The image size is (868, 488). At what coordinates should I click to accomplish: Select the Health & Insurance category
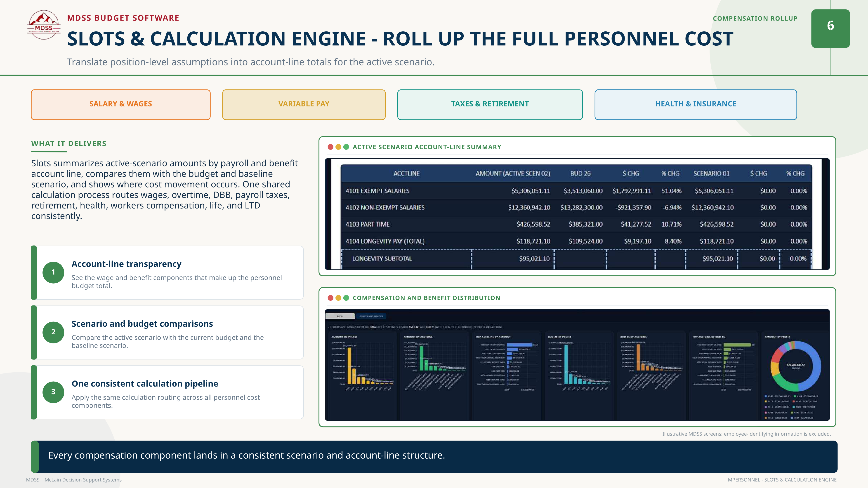[x=696, y=104]
